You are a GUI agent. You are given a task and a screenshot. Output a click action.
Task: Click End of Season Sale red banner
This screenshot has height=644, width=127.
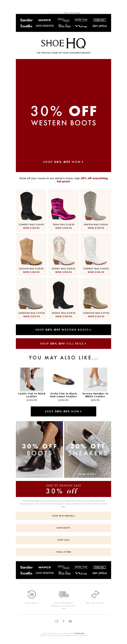(x=63, y=489)
